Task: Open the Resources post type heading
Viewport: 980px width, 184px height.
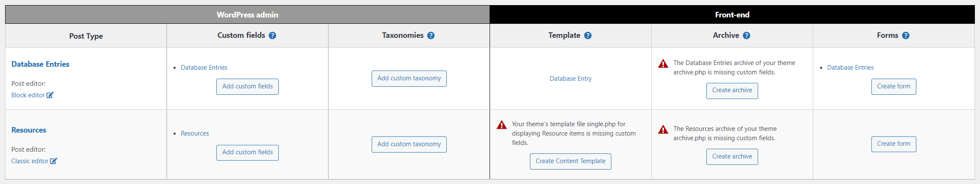Action: click(29, 130)
